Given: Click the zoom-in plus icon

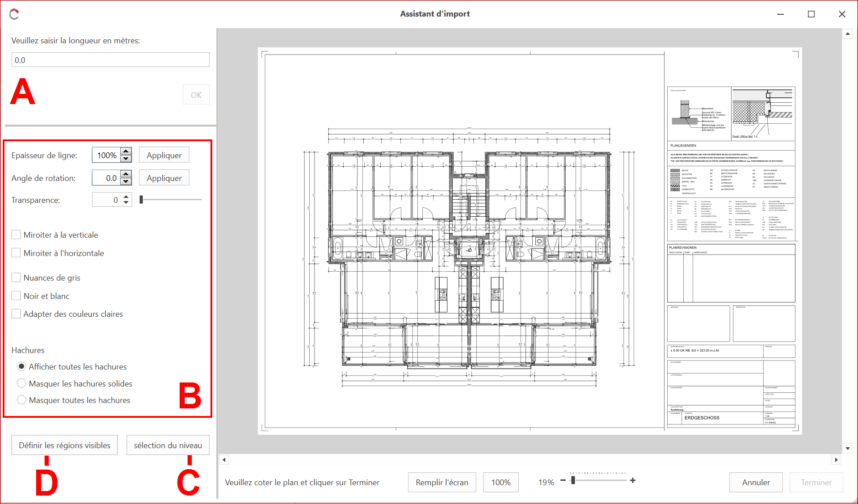Looking at the screenshot, I should pyautogui.click(x=632, y=480).
